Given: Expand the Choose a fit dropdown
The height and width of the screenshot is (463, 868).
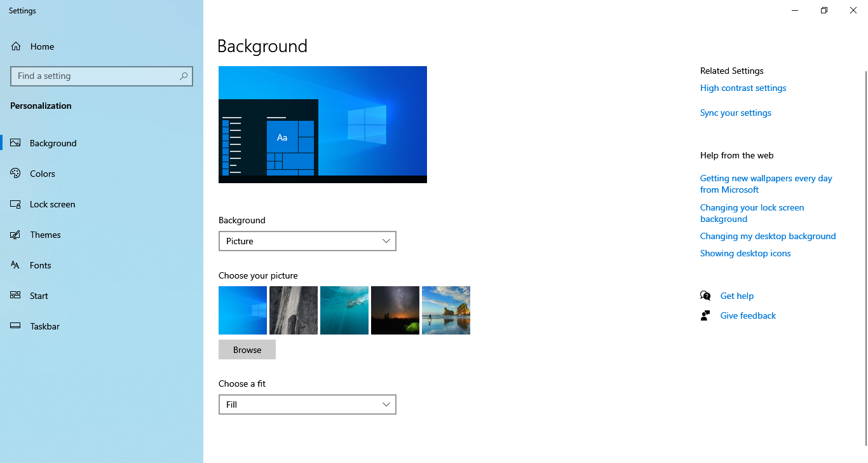Looking at the screenshot, I should tap(308, 404).
